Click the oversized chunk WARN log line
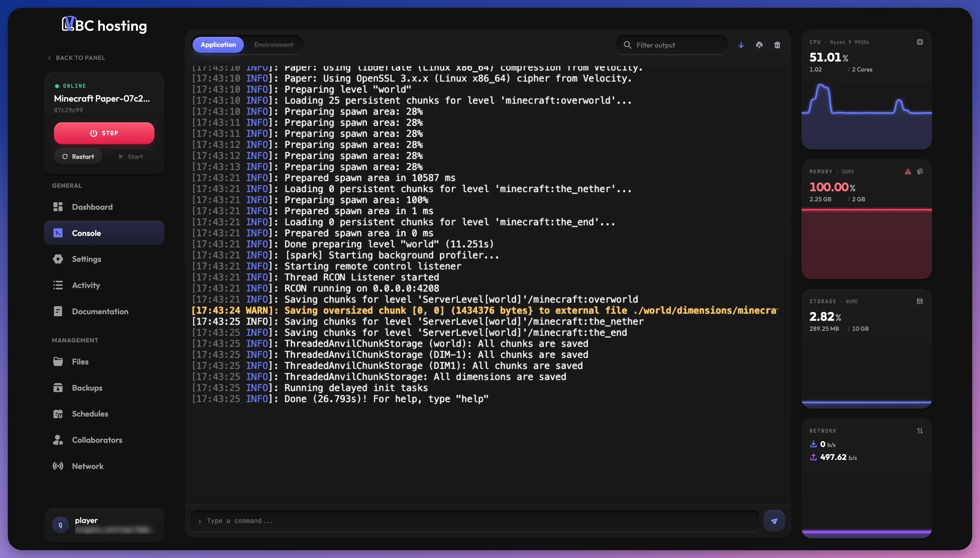980x558 pixels. [484, 310]
